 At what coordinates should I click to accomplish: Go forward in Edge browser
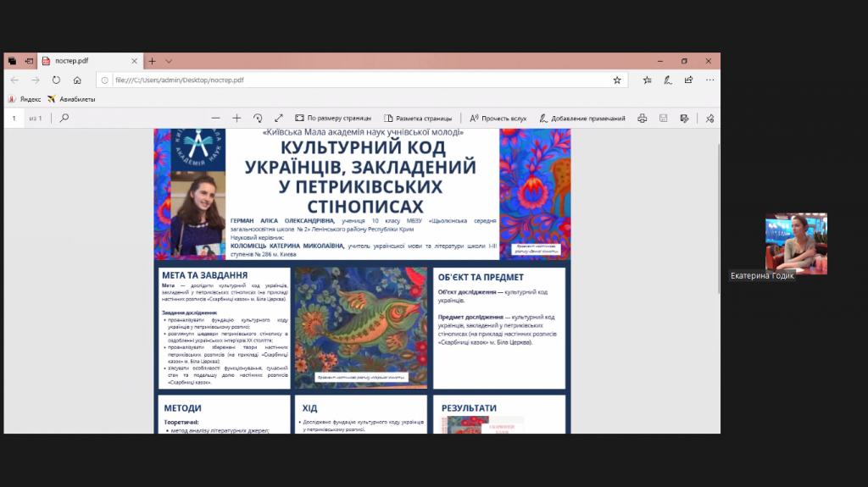tap(36, 80)
